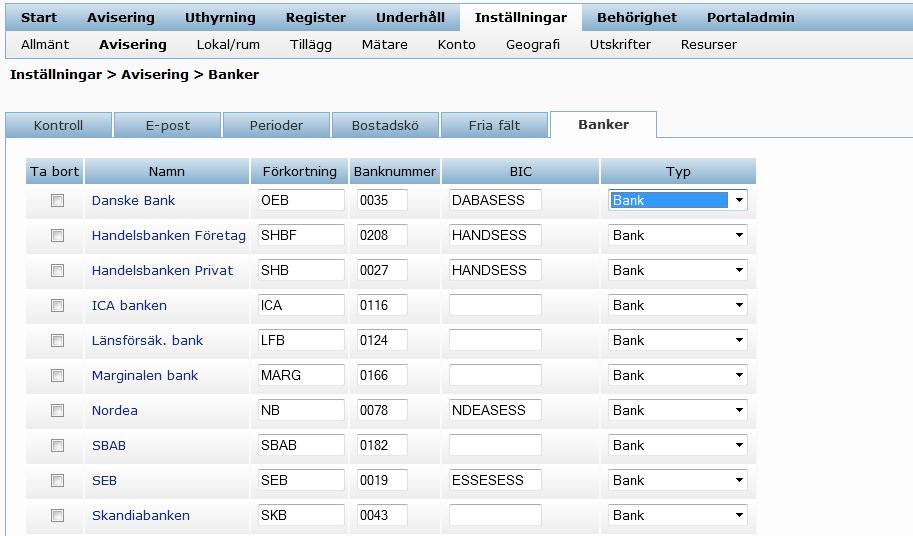Select the Resurser submenu item
This screenshot has width=913, height=536.
click(x=709, y=44)
